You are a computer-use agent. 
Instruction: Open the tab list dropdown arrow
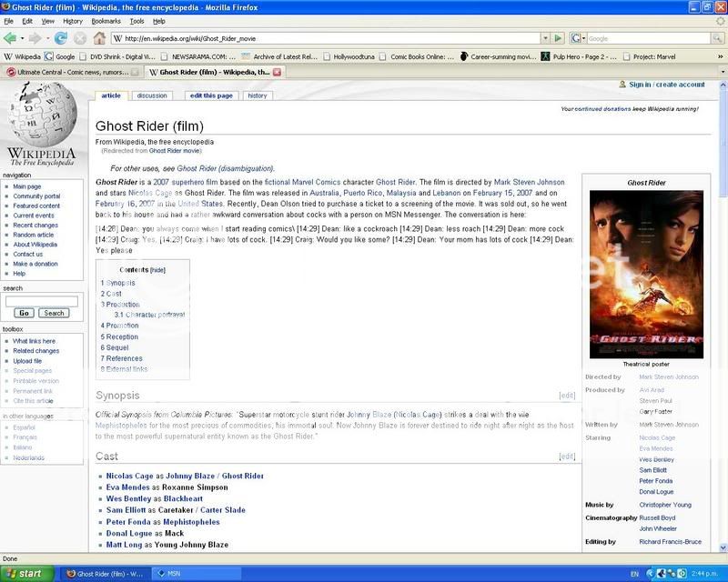tap(723, 72)
